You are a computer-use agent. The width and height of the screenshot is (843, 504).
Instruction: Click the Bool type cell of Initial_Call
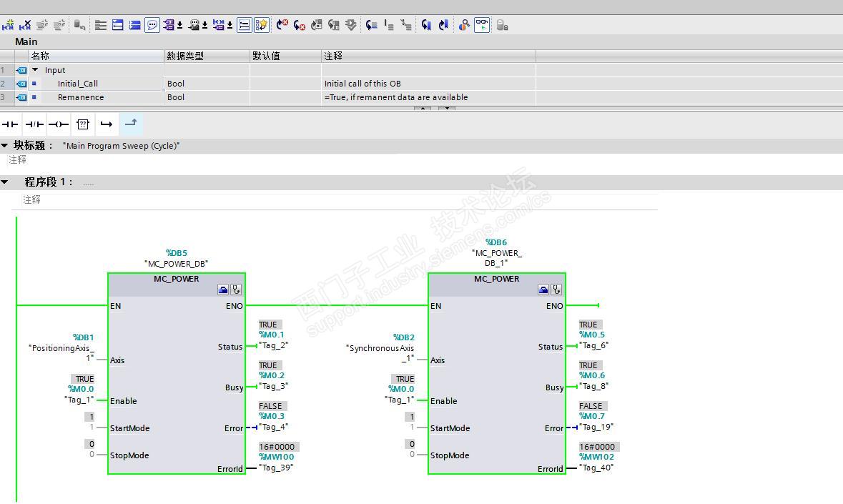tap(207, 84)
